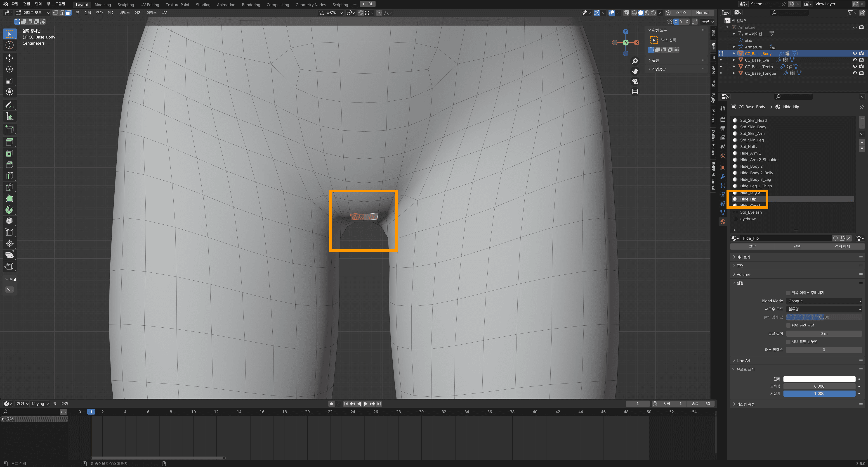Image resolution: width=868 pixels, height=467 pixels.
Task: Open the Material properties tab icon
Action: pos(723,222)
